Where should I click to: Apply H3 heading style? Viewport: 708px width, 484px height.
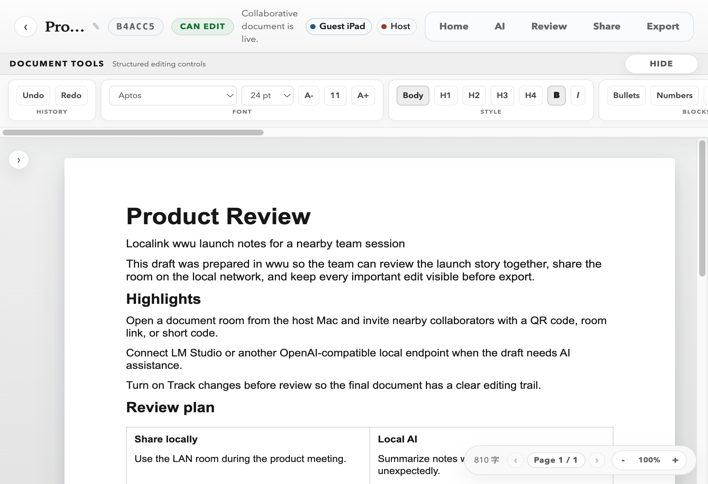pyautogui.click(x=502, y=95)
